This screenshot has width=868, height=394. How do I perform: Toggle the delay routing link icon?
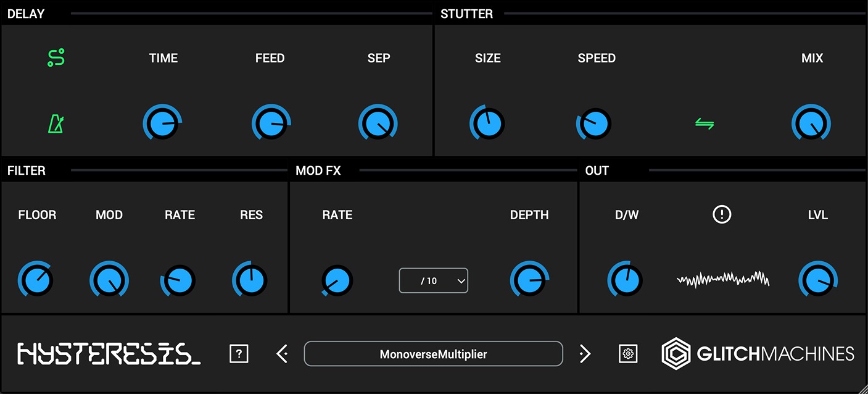click(56, 58)
